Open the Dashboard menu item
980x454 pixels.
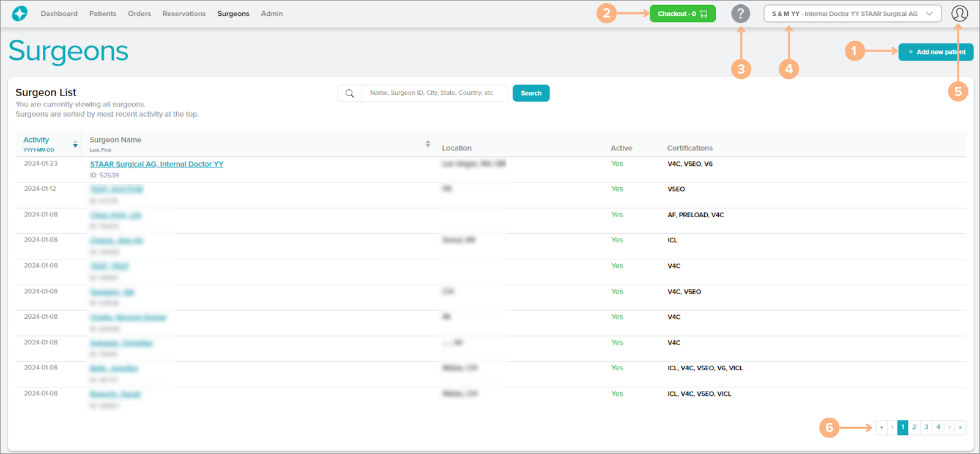click(59, 13)
